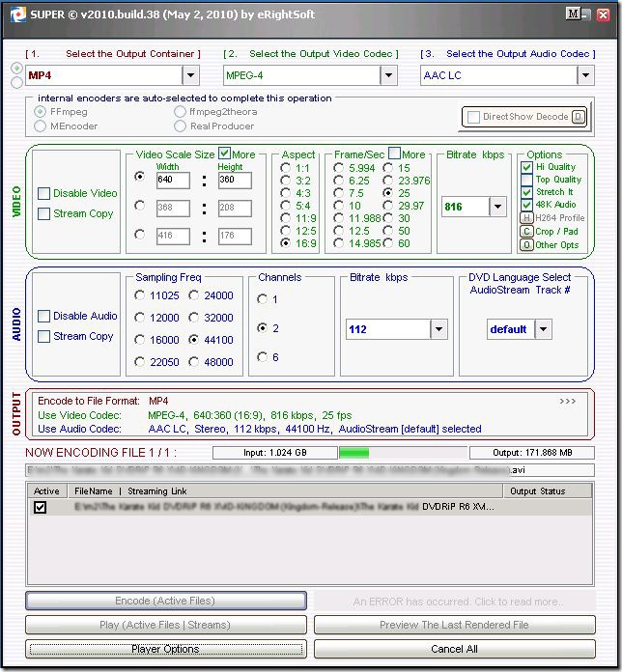Open Player Options
622x672 pixels.
coord(166,649)
